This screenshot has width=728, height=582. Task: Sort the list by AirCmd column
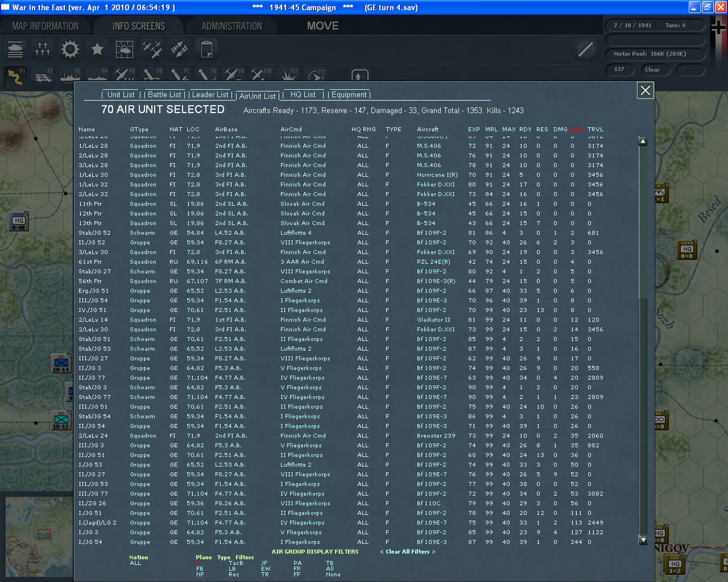(291, 130)
